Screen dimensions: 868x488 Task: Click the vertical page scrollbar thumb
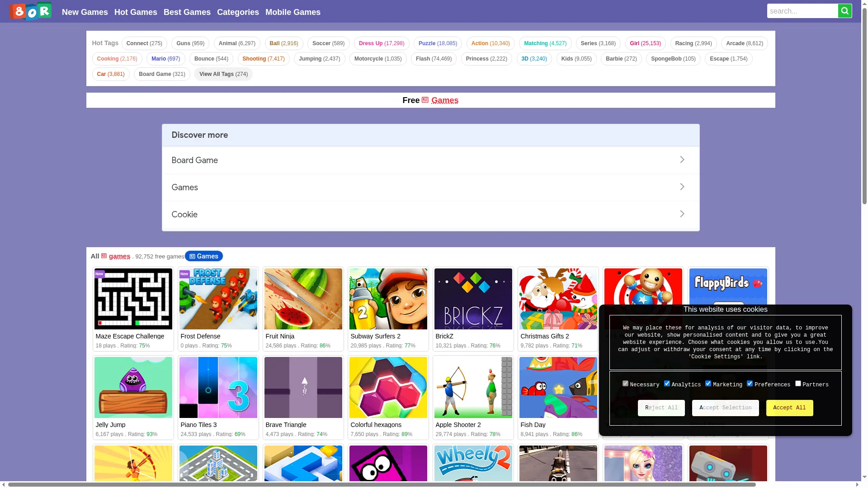click(864, 106)
